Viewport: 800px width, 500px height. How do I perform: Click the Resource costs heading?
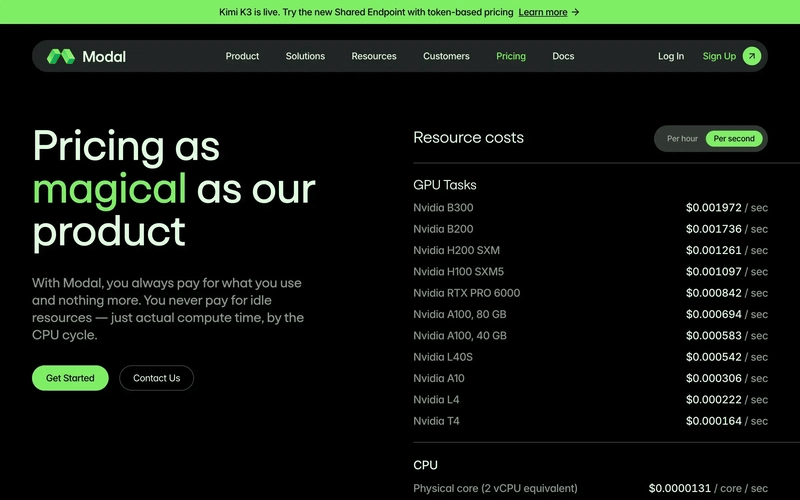tap(468, 138)
